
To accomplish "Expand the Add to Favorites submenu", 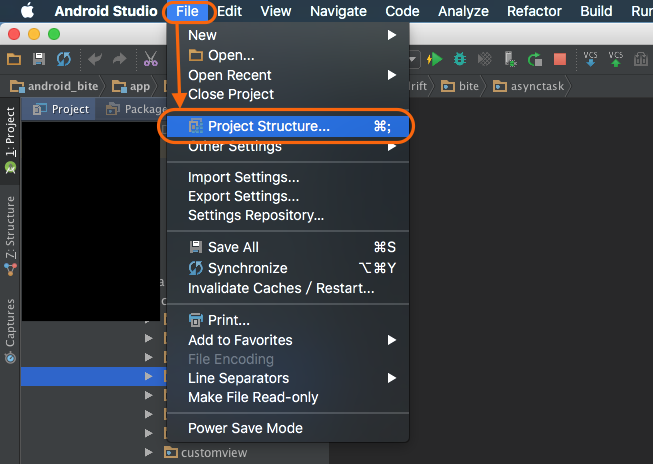I will 288,340.
